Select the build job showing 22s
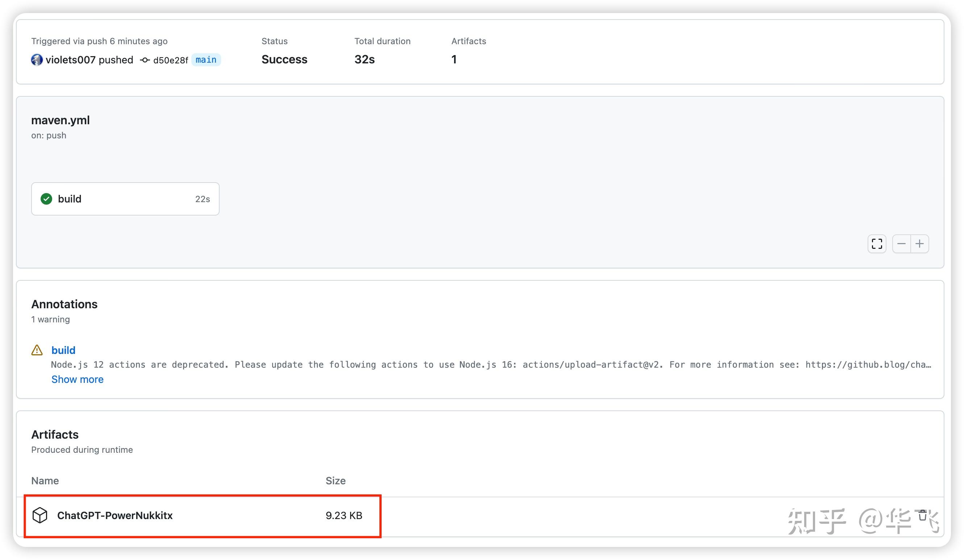 (125, 199)
